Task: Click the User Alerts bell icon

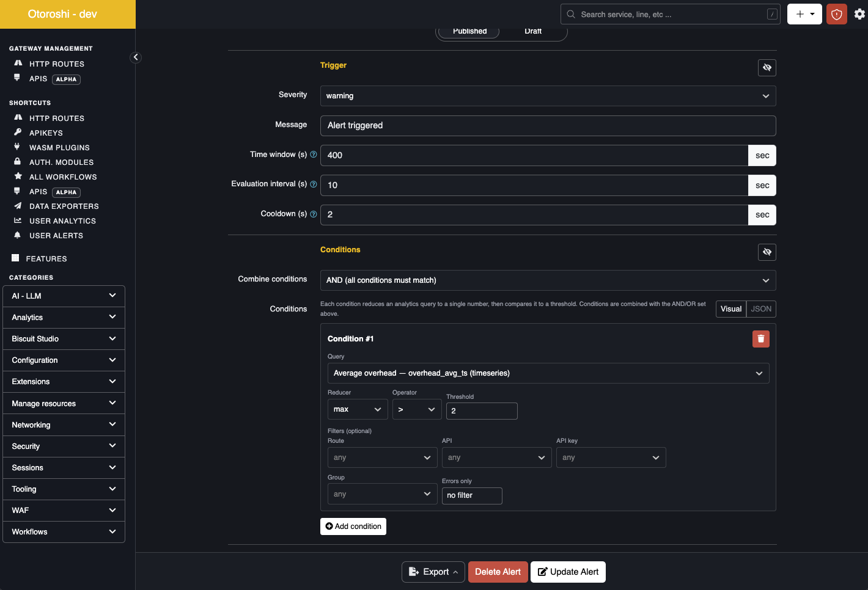Action: 17,235
